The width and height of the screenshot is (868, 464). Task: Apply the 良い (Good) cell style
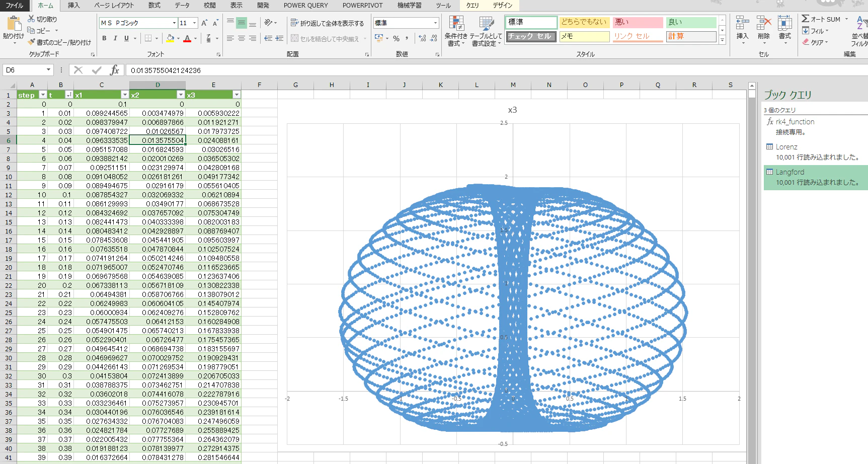point(691,22)
